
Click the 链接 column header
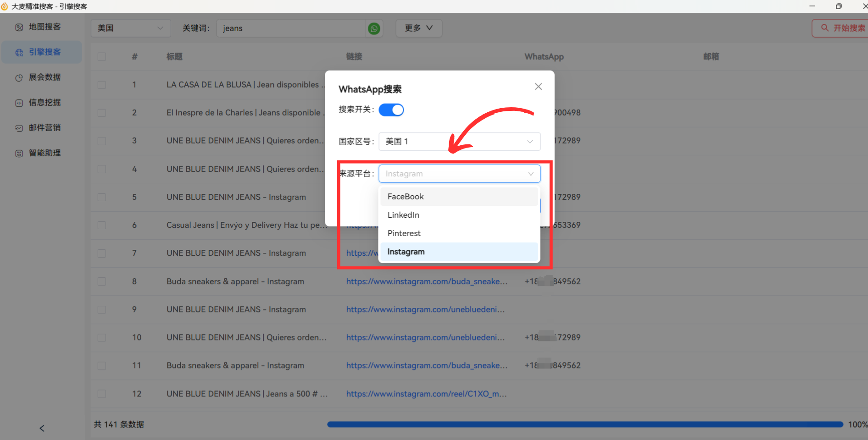tap(354, 57)
